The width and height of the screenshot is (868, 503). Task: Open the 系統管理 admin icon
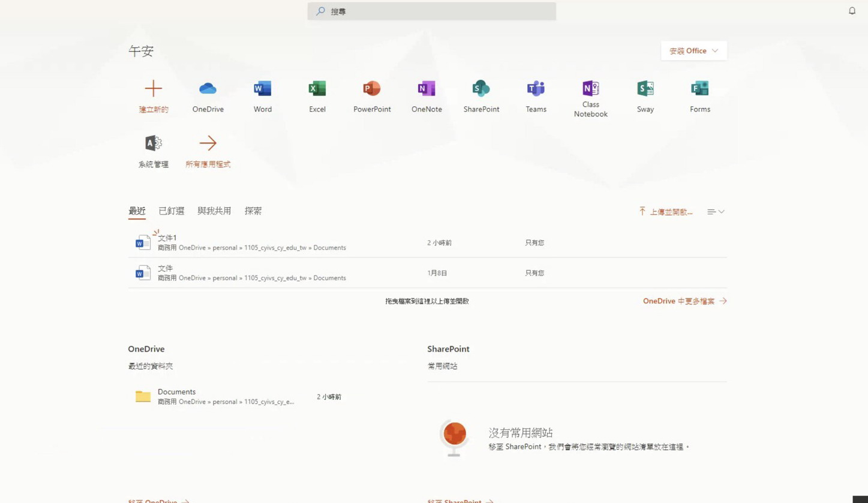tap(153, 143)
